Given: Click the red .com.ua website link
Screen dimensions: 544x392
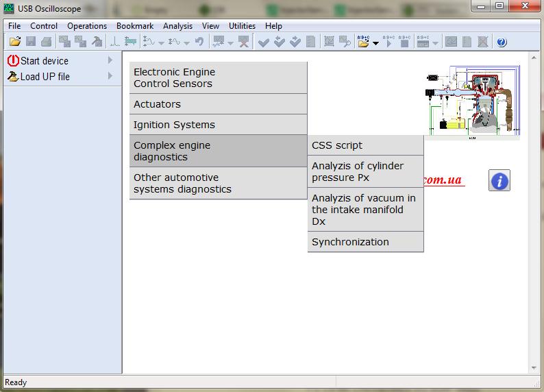Looking at the screenshot, I should (443, 180).
